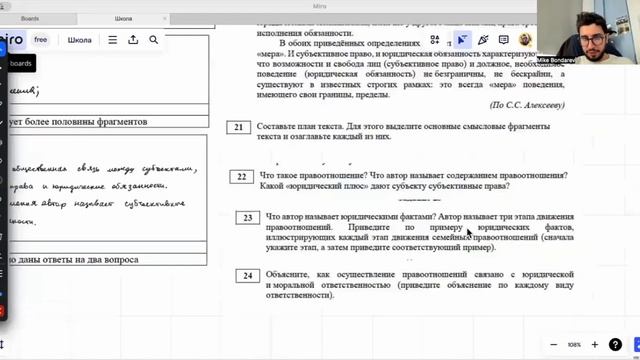Open board search with magnifier icon
The width and height of the screenshot is (640, 360).
(x=153, y=40)
